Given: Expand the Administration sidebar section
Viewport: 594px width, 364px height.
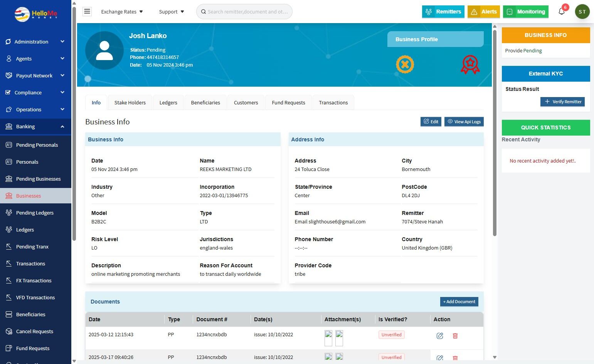Looking at the screenshot, I should [x=35, y=42].
